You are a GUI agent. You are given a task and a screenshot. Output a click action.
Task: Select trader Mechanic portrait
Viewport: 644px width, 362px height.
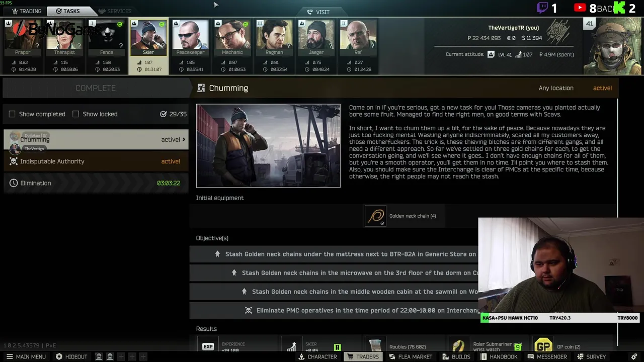(232, 38)
